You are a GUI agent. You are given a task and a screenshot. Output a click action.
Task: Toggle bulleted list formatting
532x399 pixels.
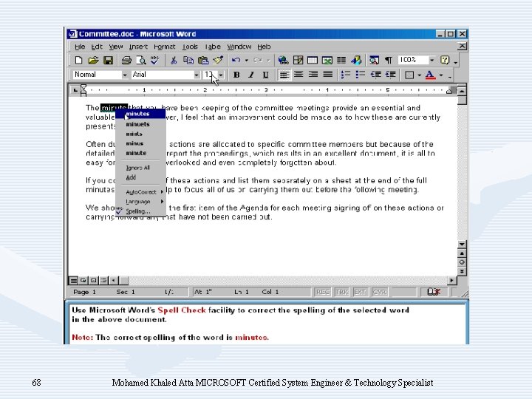pyautogui.click(x=360, y=75)
